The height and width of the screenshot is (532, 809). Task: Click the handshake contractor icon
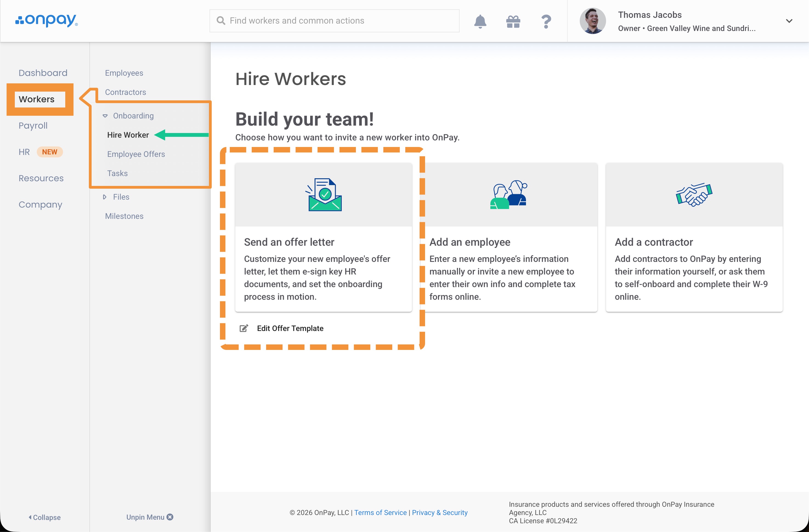[694, 195]
